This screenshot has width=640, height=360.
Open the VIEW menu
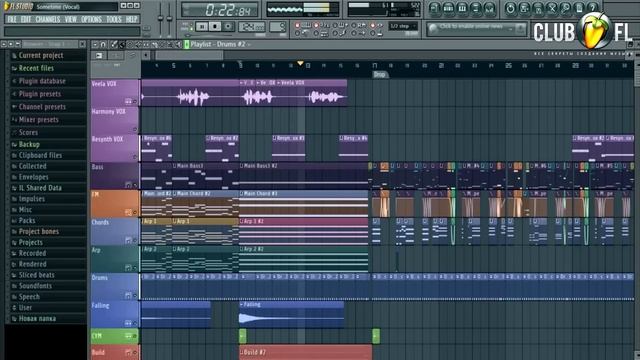[71, 19]
